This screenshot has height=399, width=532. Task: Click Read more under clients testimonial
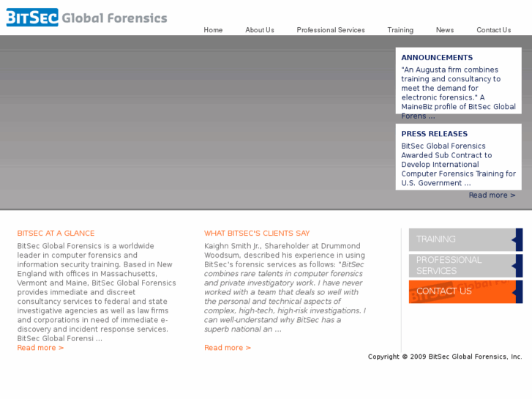(228, 348)
